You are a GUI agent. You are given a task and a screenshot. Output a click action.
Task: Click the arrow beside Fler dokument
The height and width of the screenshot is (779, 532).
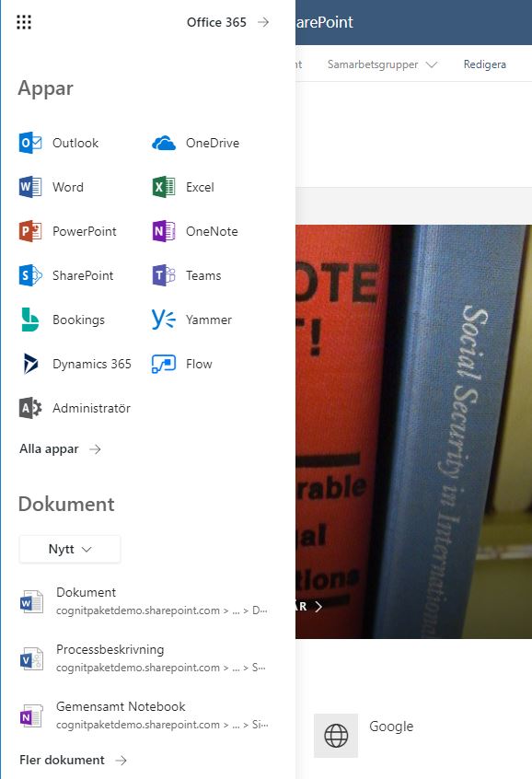pos(121,760)
